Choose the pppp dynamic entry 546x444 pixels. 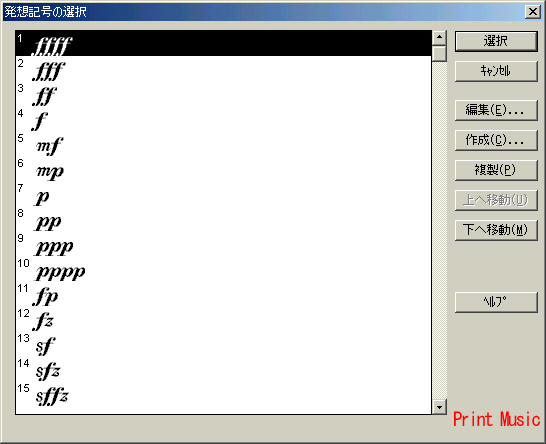tap(223, 268)
